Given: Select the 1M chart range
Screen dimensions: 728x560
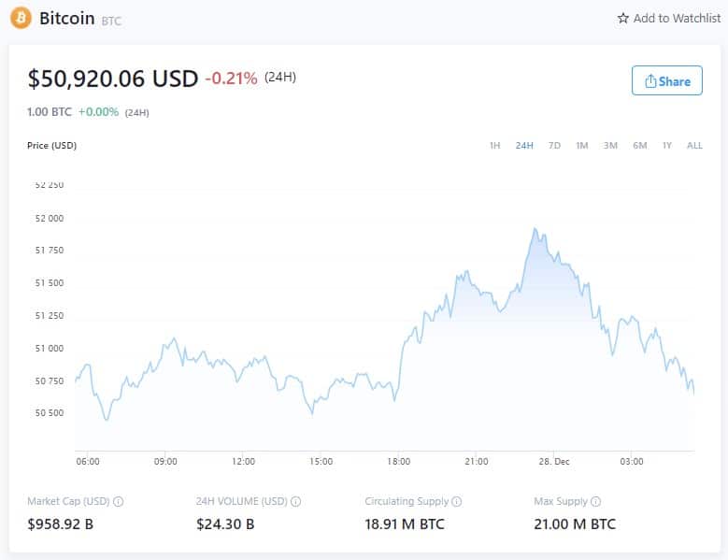Looking at the screenshot, I should click(x=582, y=145).
